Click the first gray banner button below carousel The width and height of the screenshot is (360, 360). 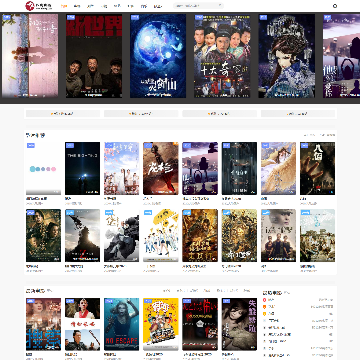pyautogui.click(x=63, y=114)
